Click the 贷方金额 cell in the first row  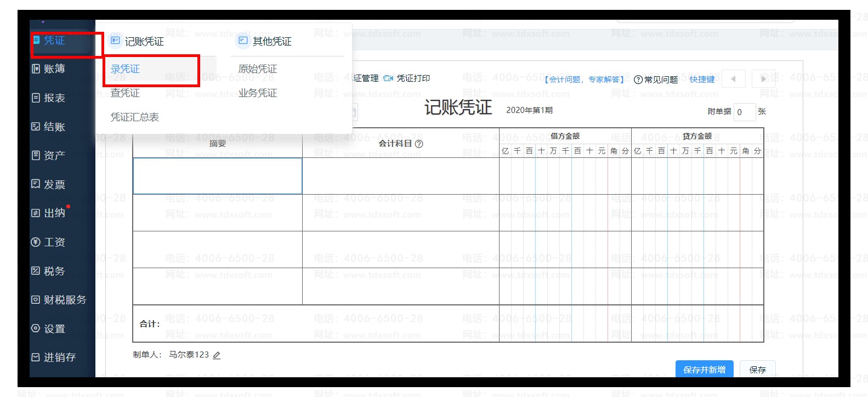(697, 176)
